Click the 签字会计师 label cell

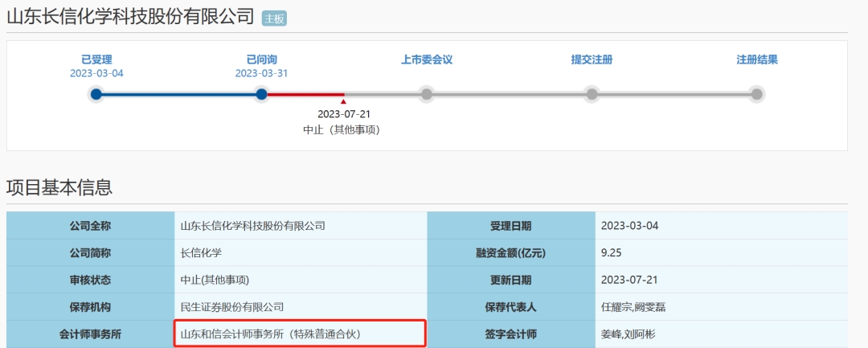pyautogui.click(x=511, y=334)
